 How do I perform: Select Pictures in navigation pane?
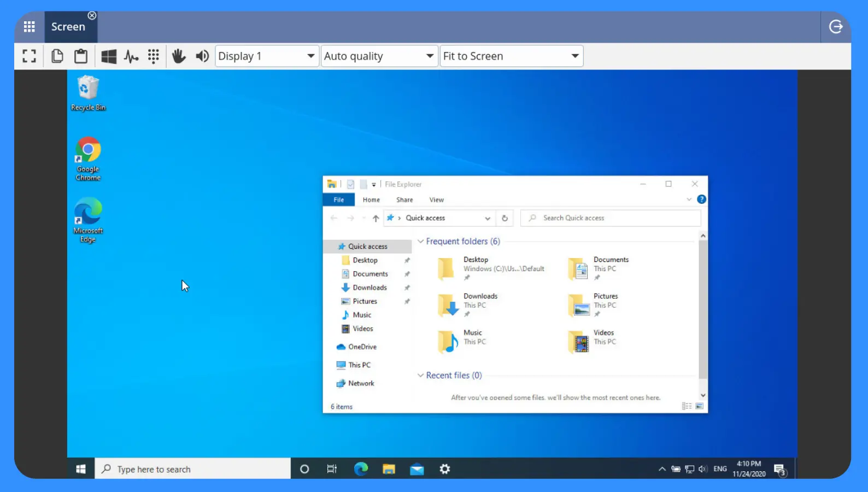pos(365,301)
